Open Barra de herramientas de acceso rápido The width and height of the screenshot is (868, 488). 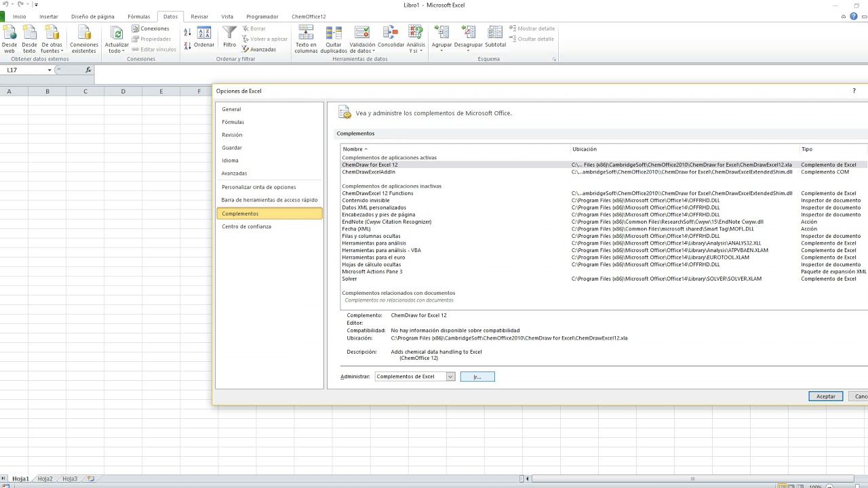click(x=269, y=200)
